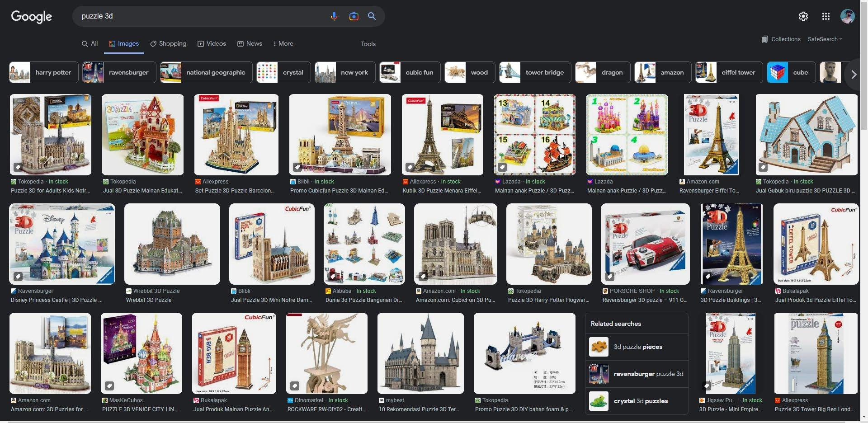Expand the SafeSearch dropdown
This screenshot has height=423, width=868.
tap(825, 39)
